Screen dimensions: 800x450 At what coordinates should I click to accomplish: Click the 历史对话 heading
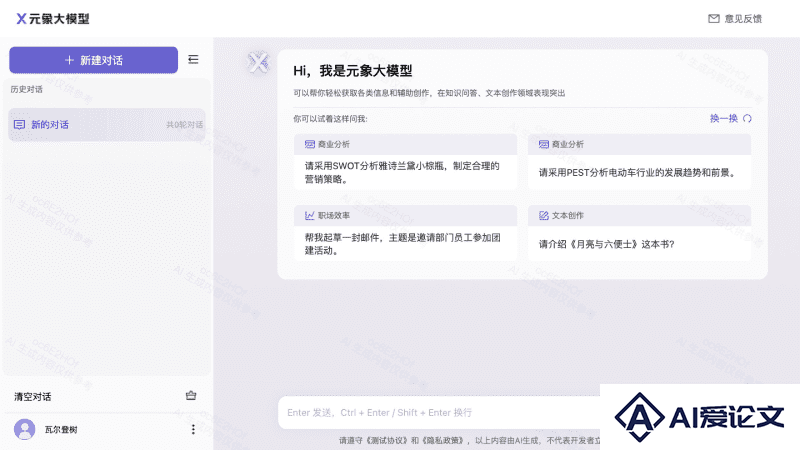tap(27, 89)
